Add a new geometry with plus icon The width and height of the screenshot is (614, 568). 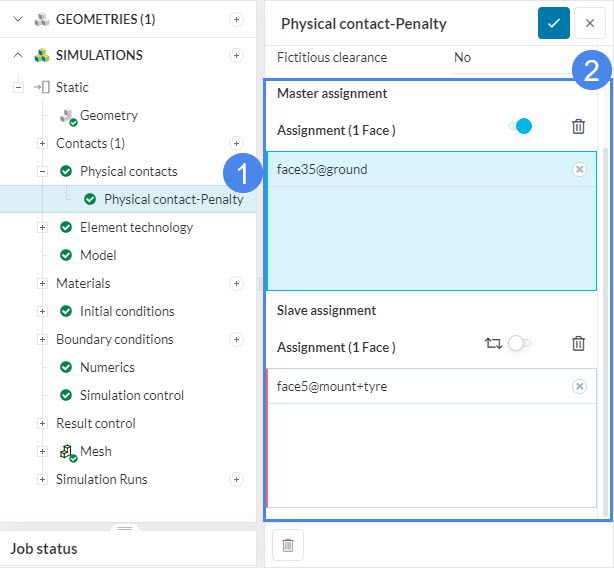(x=236, y=19)
